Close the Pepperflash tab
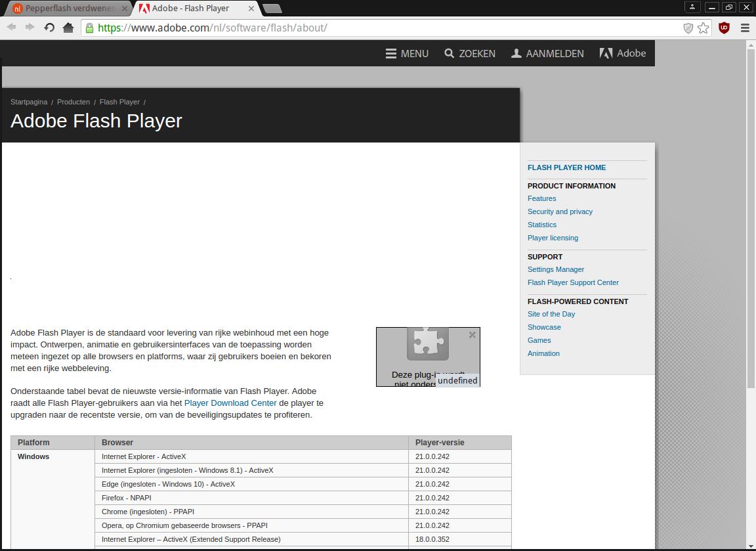 (x=125, y=9)
